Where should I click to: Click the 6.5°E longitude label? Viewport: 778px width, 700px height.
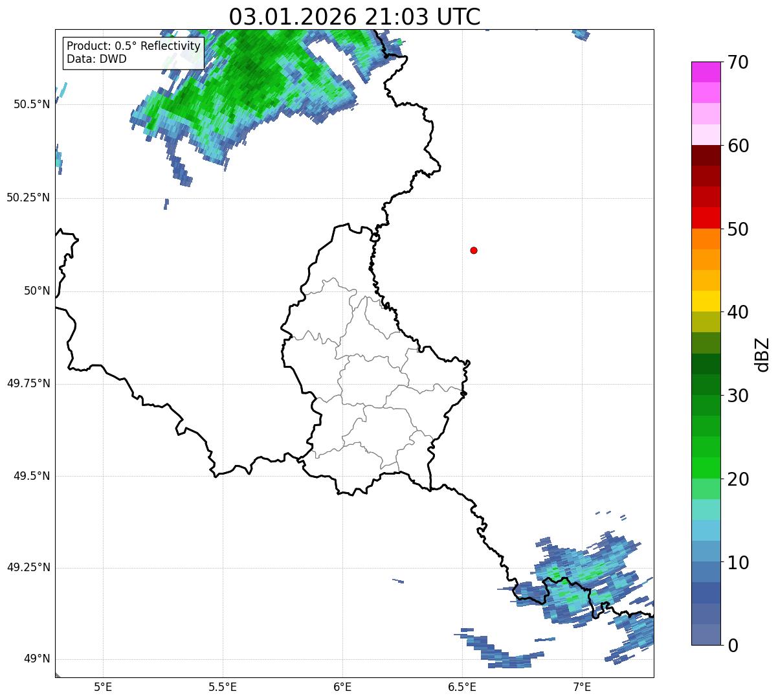462,687
